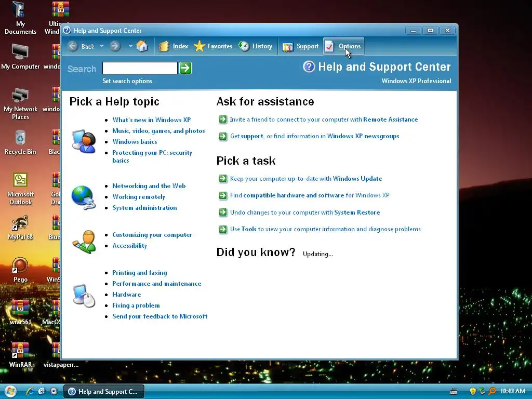Open Support in the toolbar

coord(300,46)
